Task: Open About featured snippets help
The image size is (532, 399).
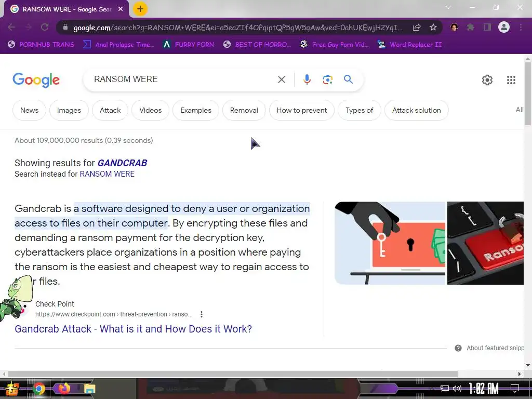Action: coord(489,348)
